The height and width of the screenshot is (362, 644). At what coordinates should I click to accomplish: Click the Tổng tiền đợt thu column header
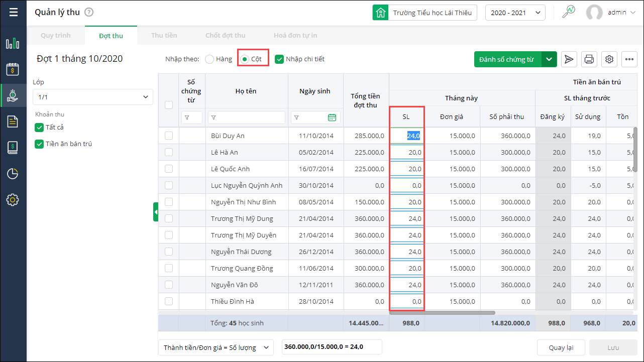click(366, 100)
